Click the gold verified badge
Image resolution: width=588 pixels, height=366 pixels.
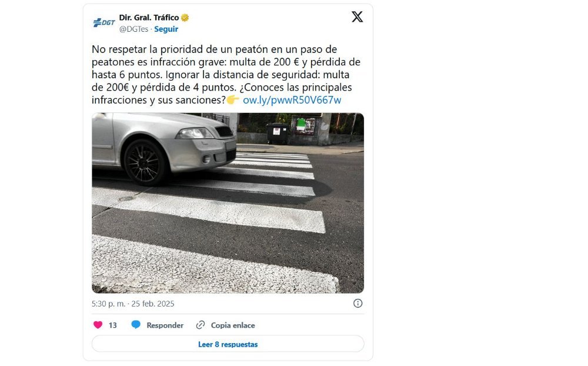coord(185,18)
